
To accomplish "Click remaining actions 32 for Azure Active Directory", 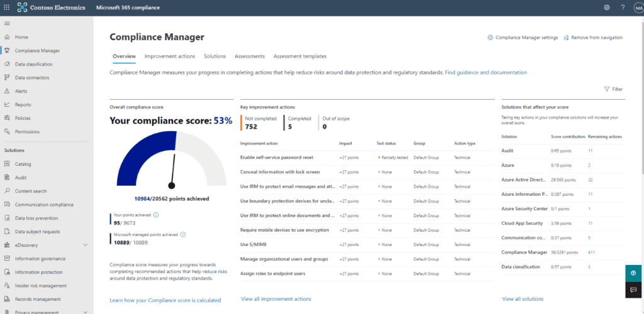I will pyautogui.click(x=590, y=180).
